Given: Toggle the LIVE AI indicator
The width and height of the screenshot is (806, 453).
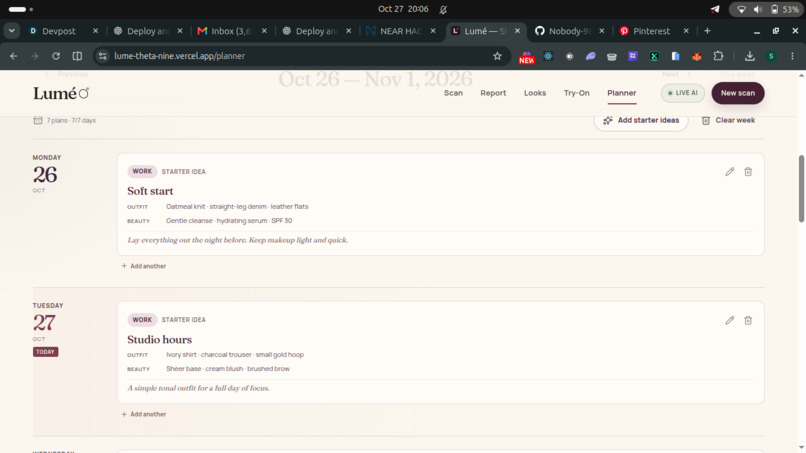Looking at the screenshot, I should 683,93.
